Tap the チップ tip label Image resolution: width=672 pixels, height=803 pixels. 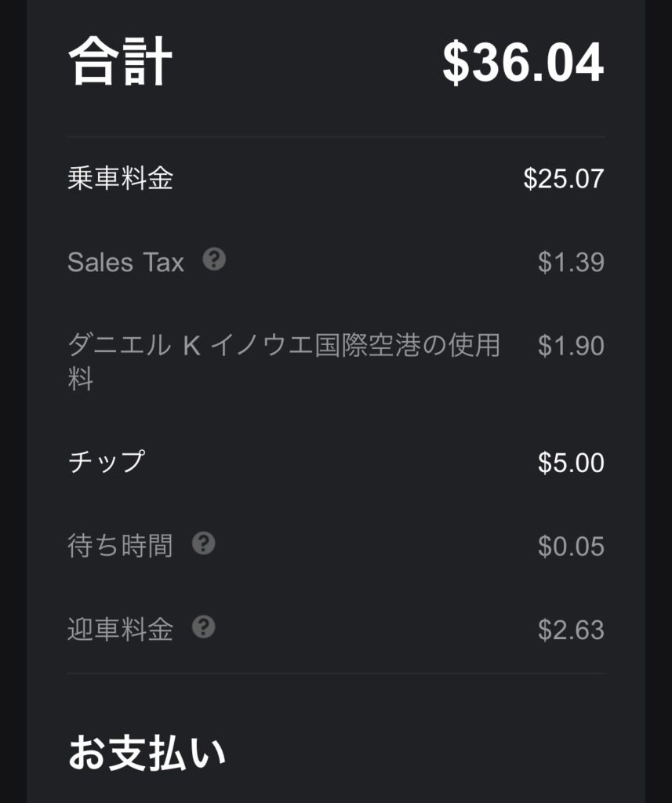pyautogui.click(x=107, y=461)
